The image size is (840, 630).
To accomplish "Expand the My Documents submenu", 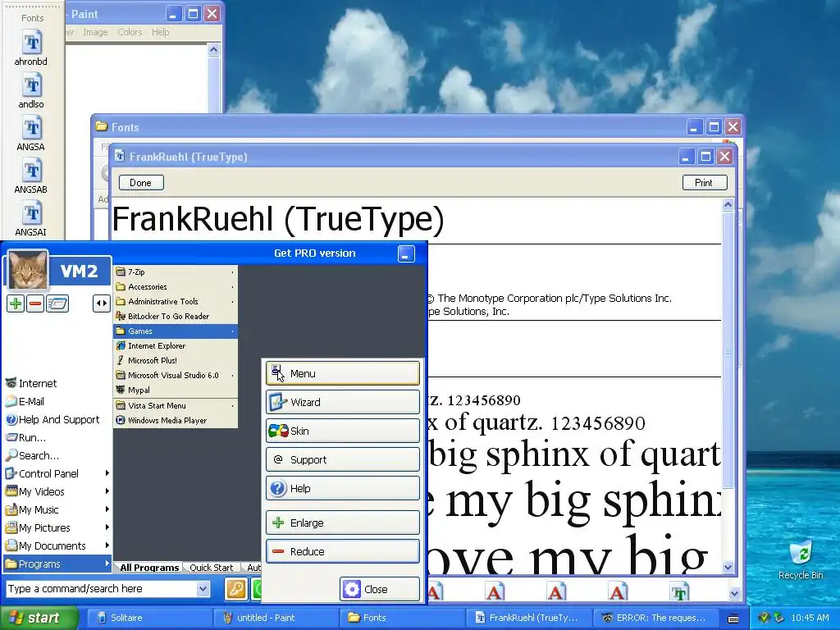I will [x=57, y=546].
